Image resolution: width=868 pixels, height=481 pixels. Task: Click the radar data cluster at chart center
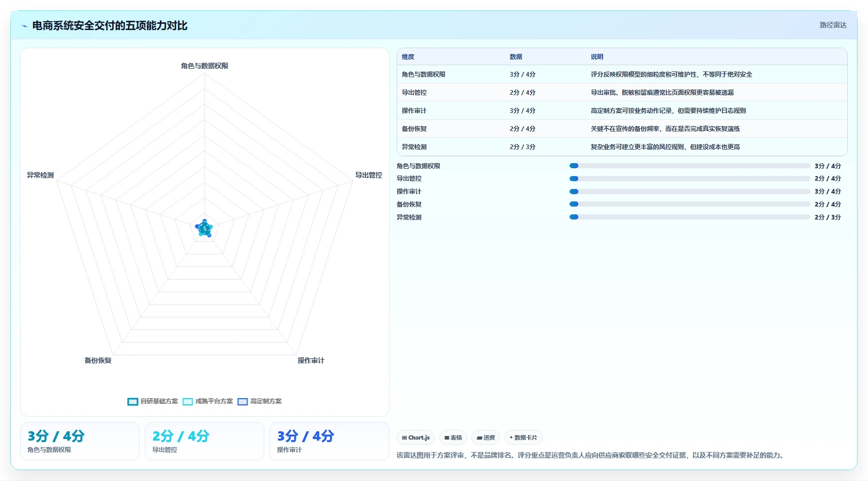pyautogui.click(x=204, y=228)
